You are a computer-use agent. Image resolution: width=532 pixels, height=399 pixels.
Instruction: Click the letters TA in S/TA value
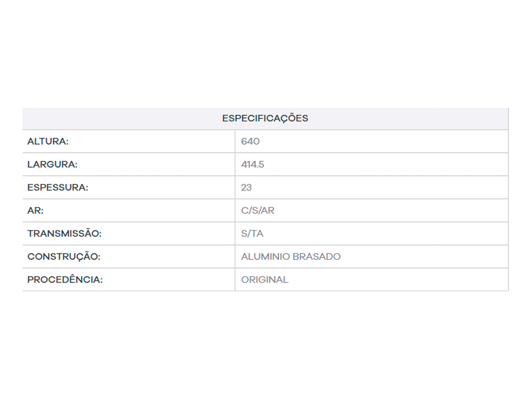click(257, 234)
